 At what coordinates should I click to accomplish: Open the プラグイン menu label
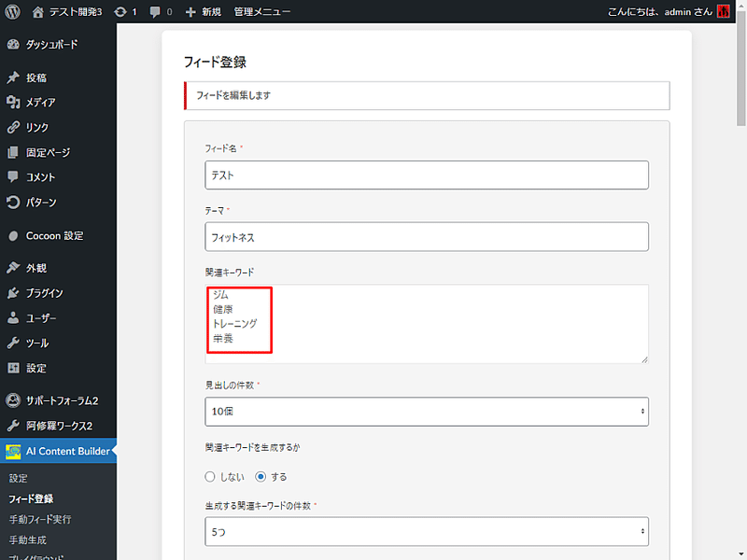point(44,293)
